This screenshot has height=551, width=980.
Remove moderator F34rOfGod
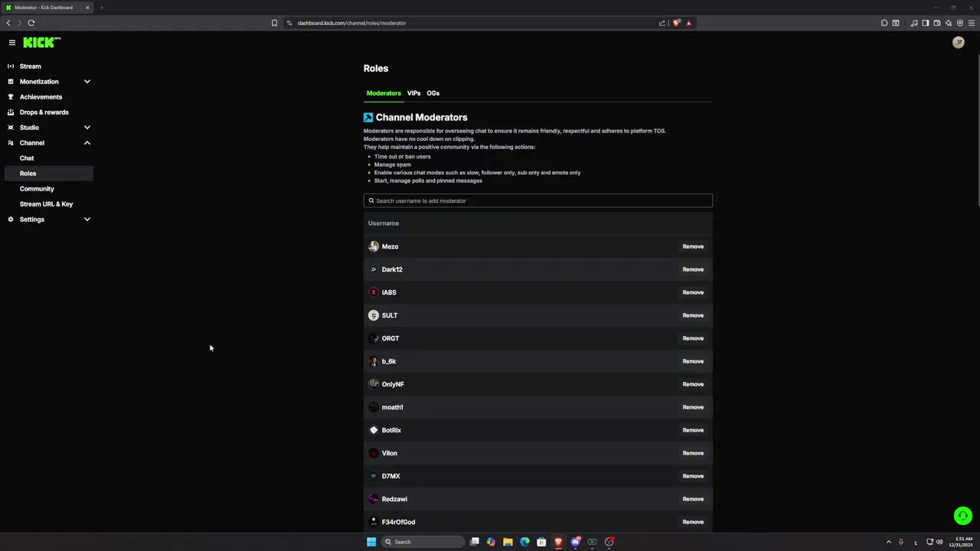(x=693, y=522)
